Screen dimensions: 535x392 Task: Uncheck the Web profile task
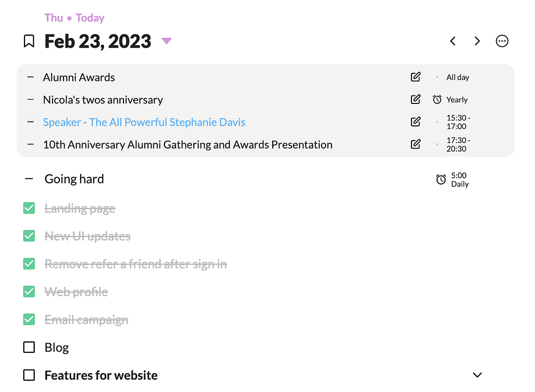tap(29, 292)
